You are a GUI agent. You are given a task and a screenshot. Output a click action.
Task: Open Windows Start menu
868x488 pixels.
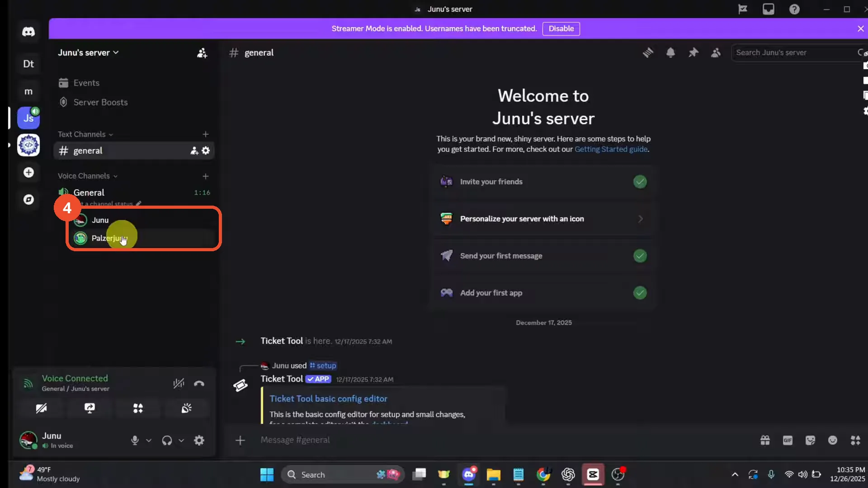coord(267,474)
